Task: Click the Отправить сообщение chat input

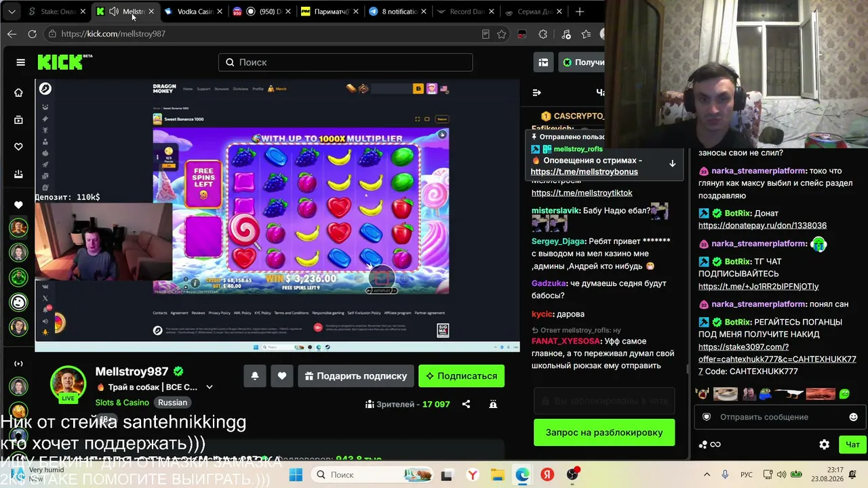Action: 780,417
